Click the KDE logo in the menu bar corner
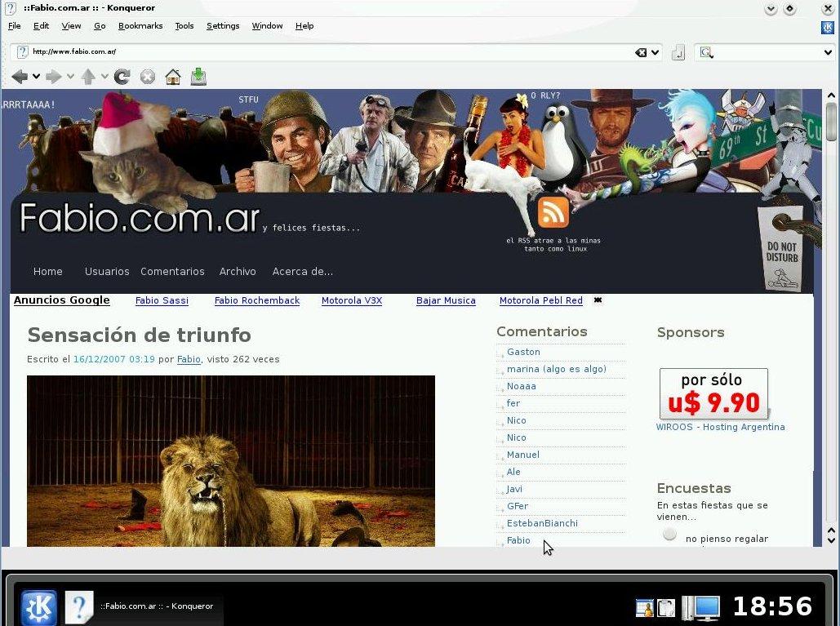Viewport: 840px width, 626px height. coord(828,27)
